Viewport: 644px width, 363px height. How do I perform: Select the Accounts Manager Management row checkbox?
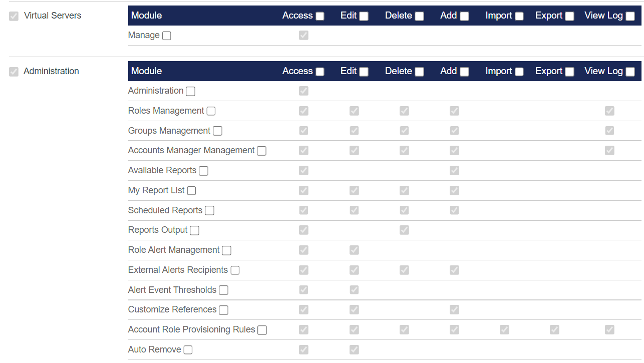click(261, 151)
